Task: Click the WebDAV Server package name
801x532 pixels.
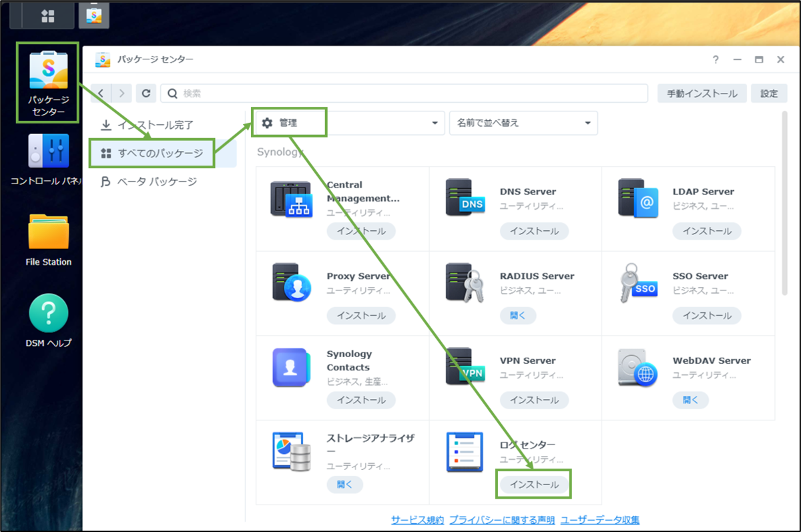Action: tap(712, 360)
